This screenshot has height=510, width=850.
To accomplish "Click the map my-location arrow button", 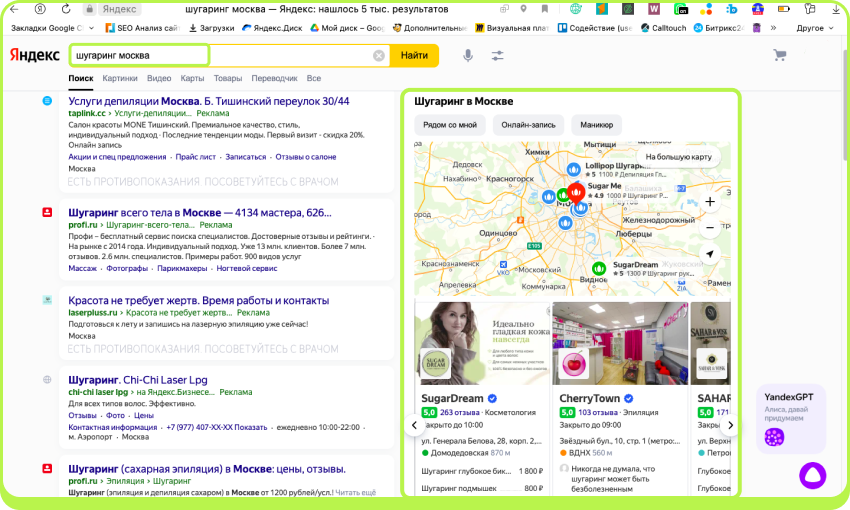I will pos(710,254).
